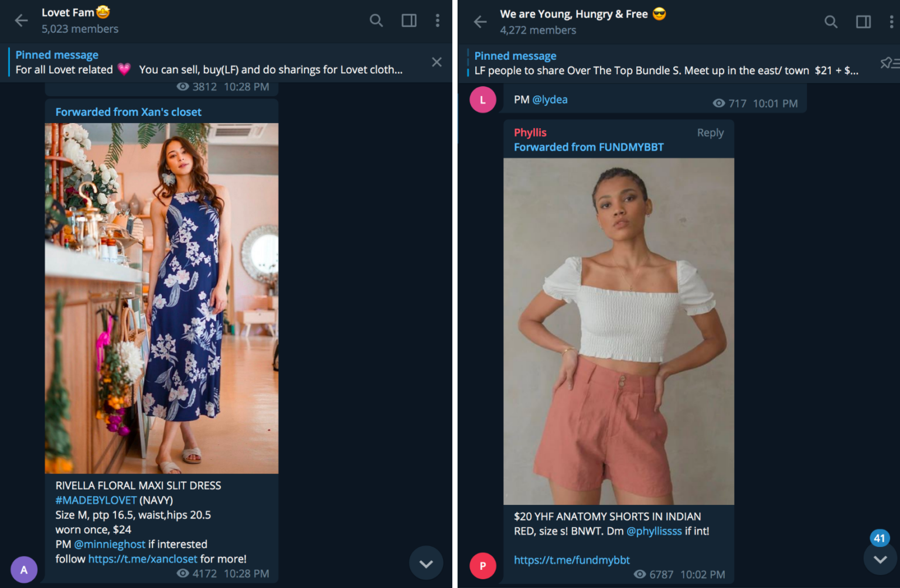Image resolution: width=900 pixels, height=588 pixels.
Task: Open the three-dot menu of Lovet Fam
Action: click(438, 20)
